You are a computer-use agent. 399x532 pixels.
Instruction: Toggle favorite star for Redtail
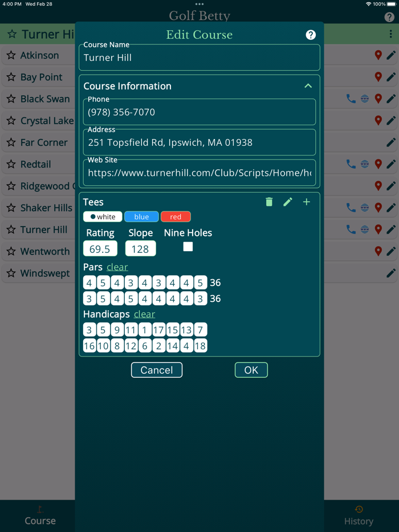click(x=11, y=164)
